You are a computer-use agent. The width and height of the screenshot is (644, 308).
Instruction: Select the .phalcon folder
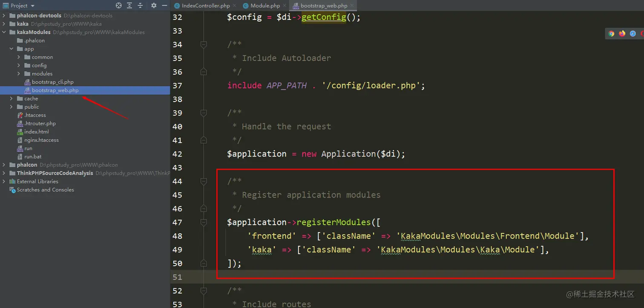pyautogui.click(x=34, y=41)
